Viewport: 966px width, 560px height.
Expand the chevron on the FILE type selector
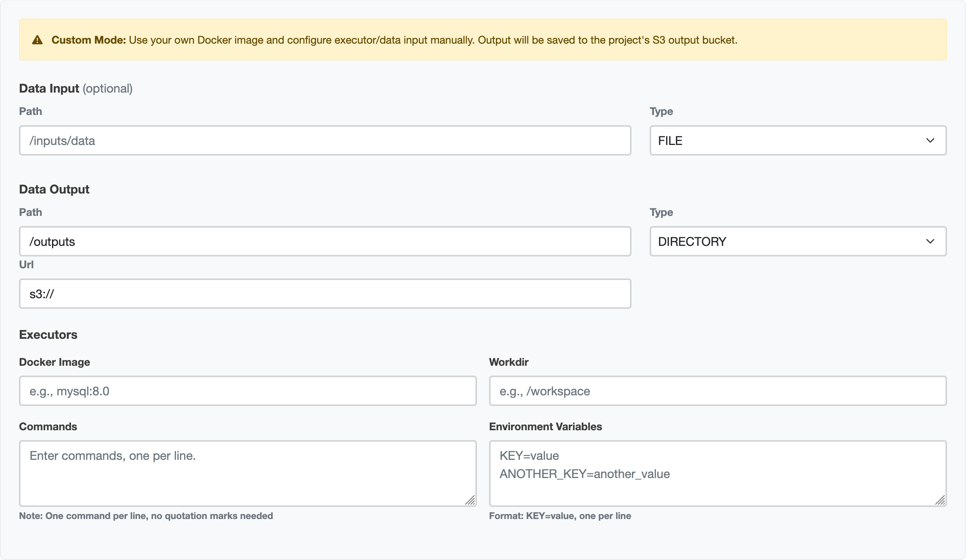931,140
